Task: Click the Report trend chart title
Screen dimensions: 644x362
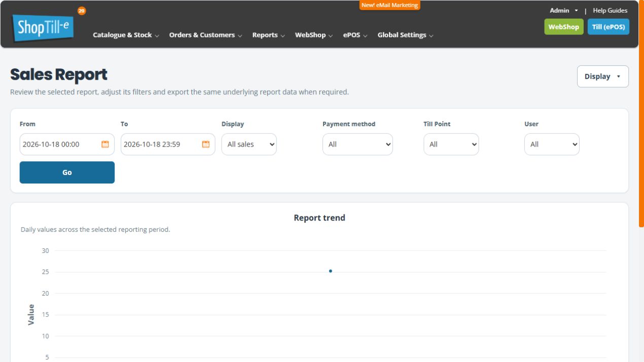Action: click(319, 218)
